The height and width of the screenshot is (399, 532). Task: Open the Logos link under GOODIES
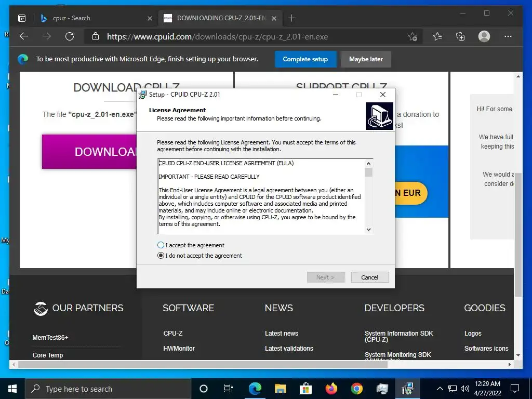(x=473, y=333)
